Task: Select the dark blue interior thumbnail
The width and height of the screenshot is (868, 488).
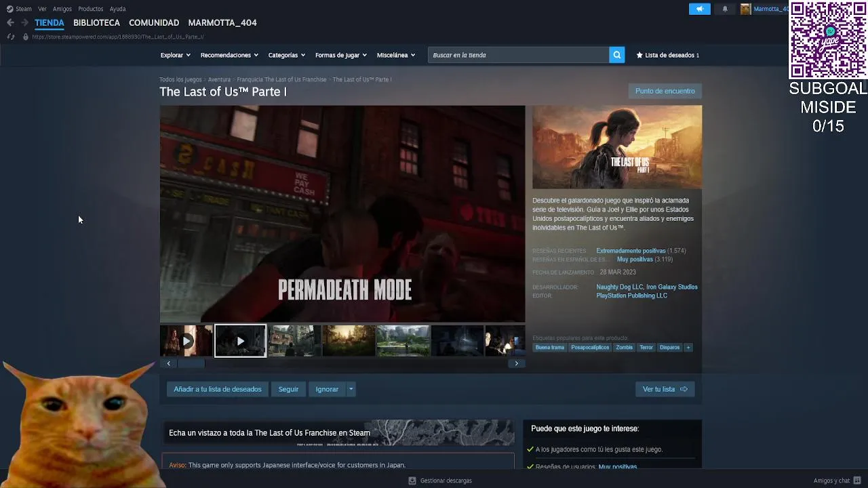Action: [x=457, y=340]
